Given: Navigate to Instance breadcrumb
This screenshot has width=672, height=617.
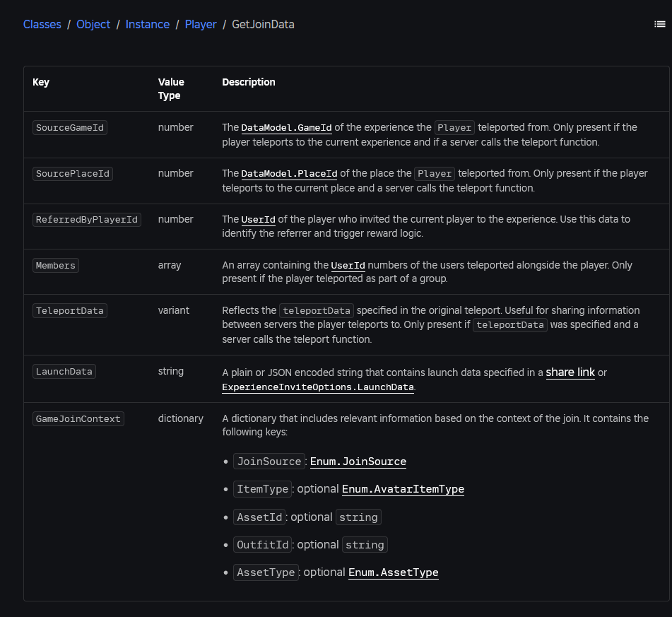Looking at the screenshot, I should coord(147,24).
